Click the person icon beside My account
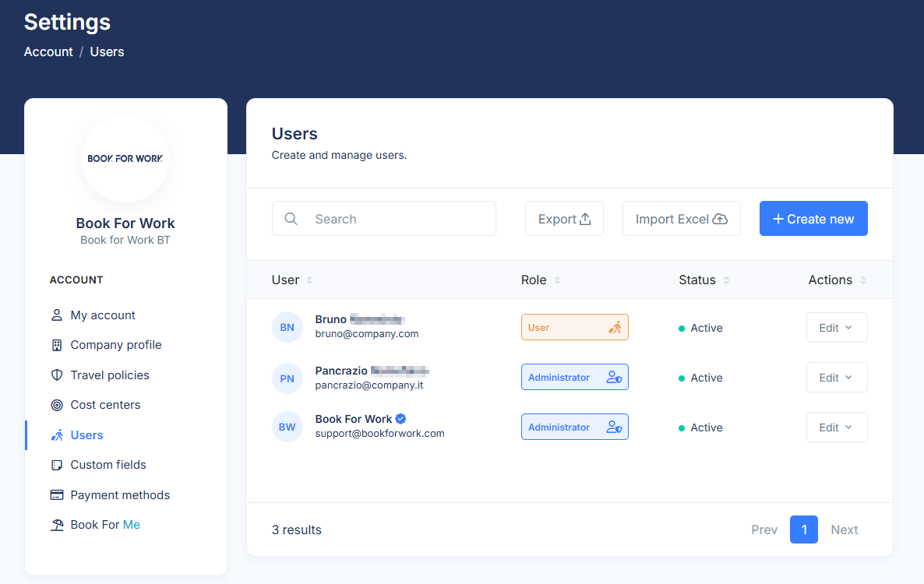This screenshot has height=584, width=924. [x=56, y=315]
